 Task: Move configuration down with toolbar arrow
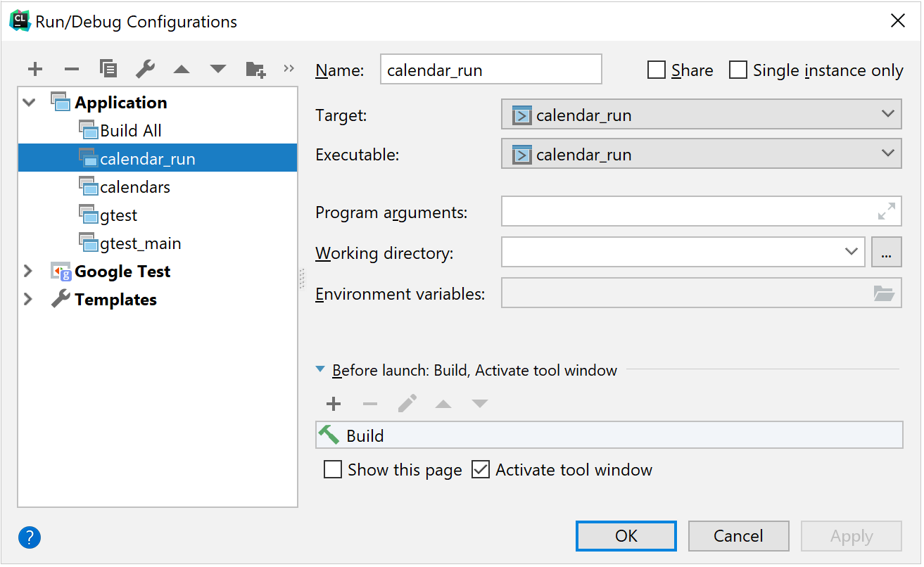pyautogui.click(x=218, y=69)
